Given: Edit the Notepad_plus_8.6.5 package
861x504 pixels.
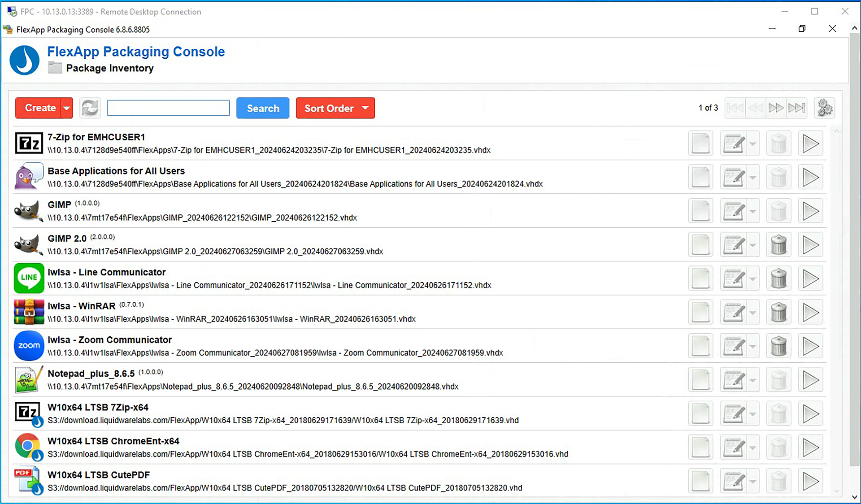Looking at the screenshot, I should [733, 380].
